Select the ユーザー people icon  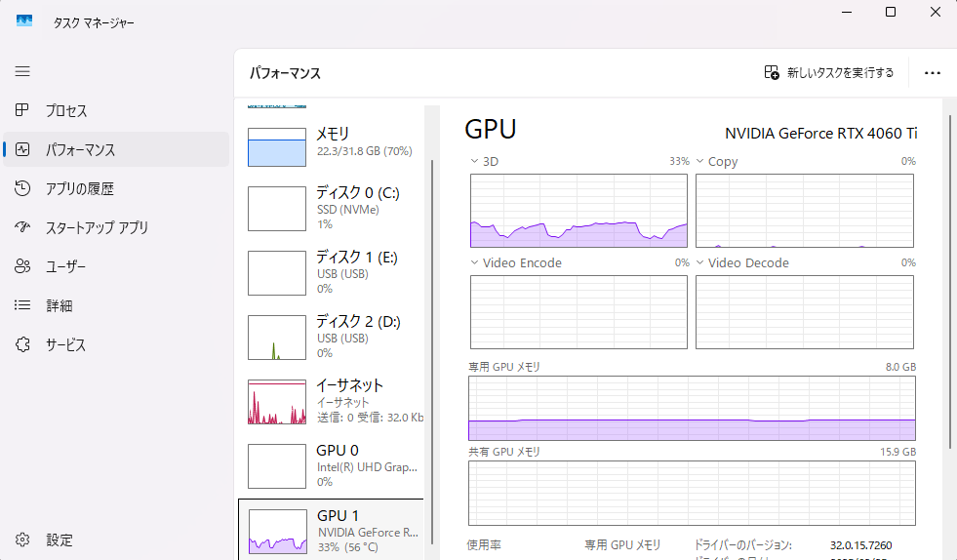[23, 267]
